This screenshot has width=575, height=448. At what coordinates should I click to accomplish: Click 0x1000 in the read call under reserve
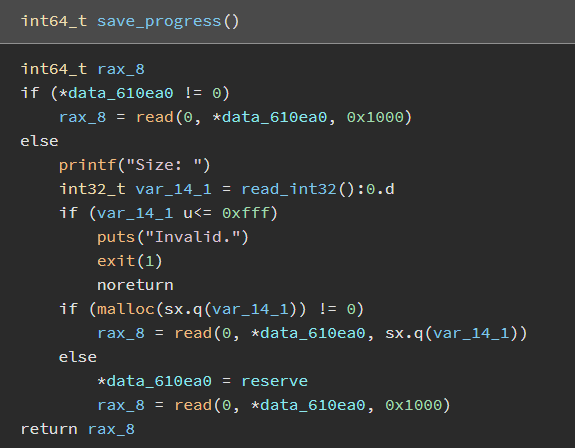point(413,405)
